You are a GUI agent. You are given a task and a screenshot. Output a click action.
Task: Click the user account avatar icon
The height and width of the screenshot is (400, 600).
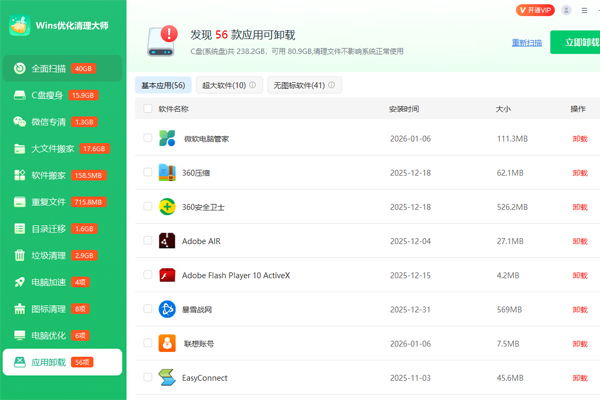pos(566,10)
